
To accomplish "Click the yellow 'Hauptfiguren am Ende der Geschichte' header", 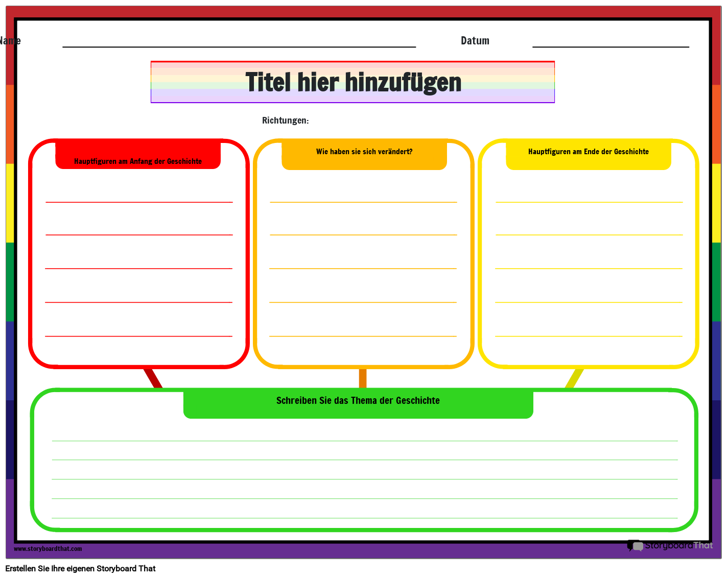I will (x=589, y=152).
